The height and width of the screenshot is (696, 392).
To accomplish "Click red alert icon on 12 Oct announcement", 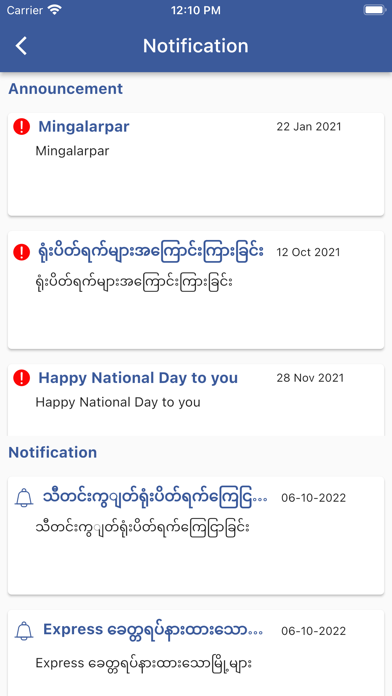I will point(21,252).
